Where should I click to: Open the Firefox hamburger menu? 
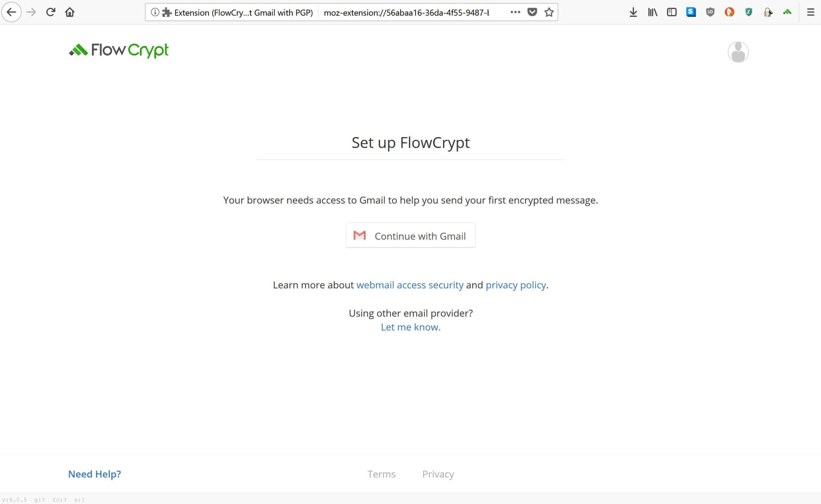[x=811, y=12]
